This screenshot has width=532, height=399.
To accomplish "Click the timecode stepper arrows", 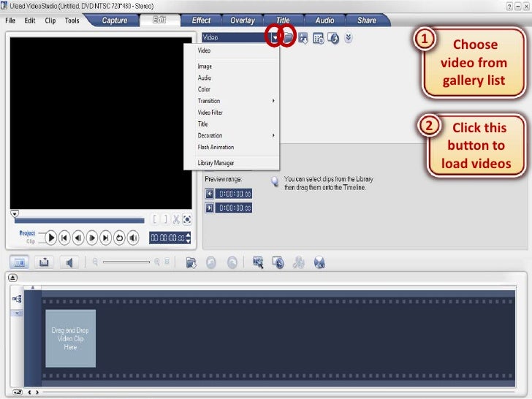I will click(x=189, y=237).
